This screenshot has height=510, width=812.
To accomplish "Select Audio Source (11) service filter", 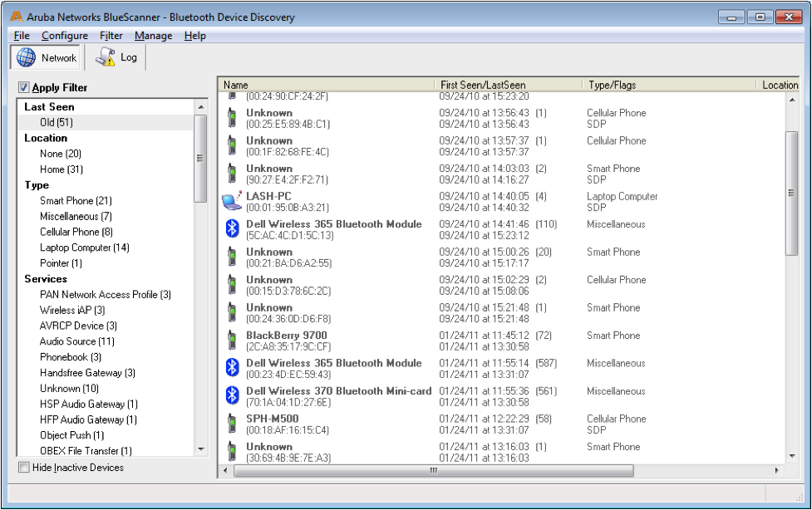I will (77, 341).
